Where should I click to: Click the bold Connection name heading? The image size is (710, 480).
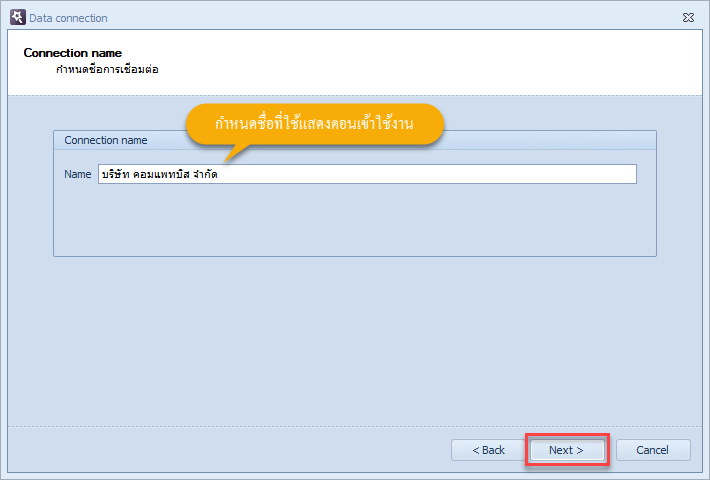click(72, 53)
